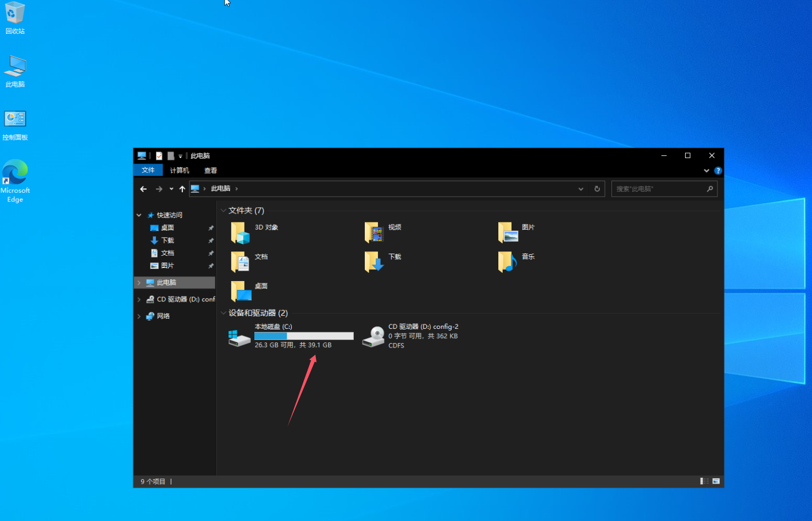Unpin 文档 using its pin icon
The height and width of the screenshot is (521, 812).
pyautogui.click(x=211, y=253)
